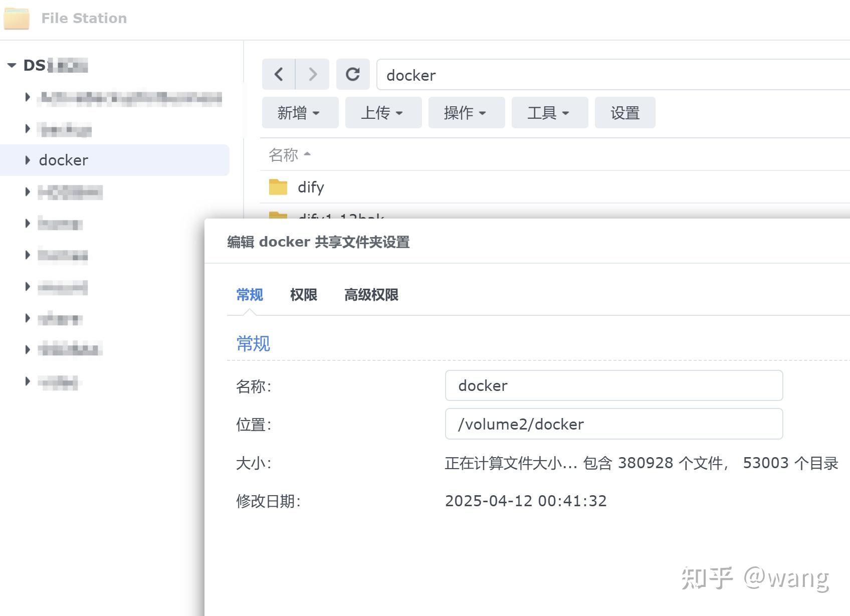Click the sort arrow next to 名称 column
This screenshot has height=616, width=850.
point(307,154)
